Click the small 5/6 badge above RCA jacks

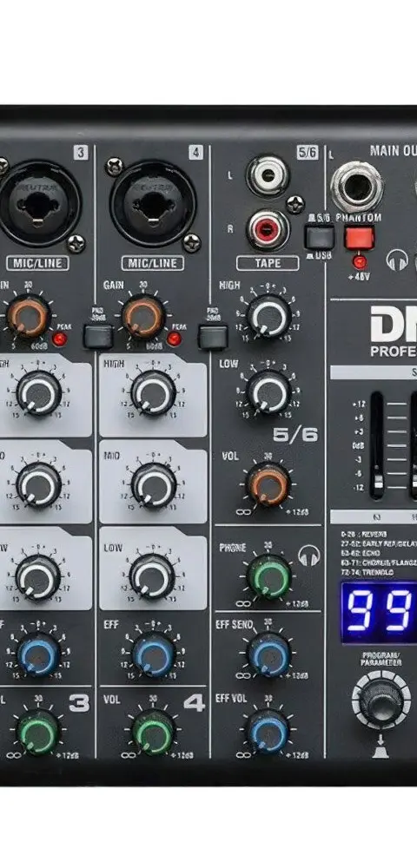pos(308,153)
